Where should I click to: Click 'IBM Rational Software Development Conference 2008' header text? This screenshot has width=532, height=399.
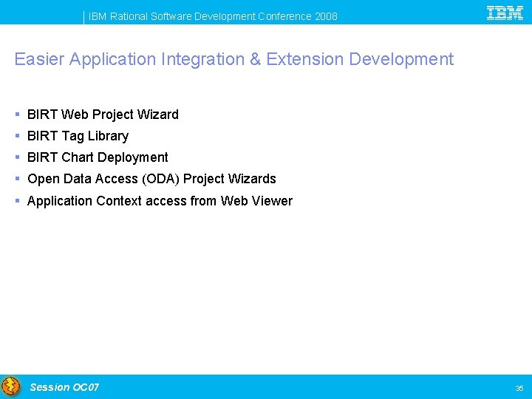(x=213, y=16)
